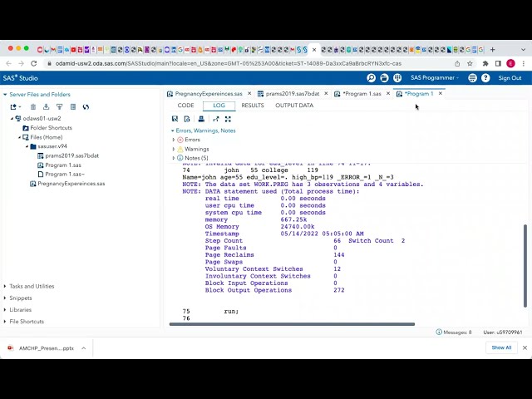Switch to the OUTPUT DATA tab
532x399 pixels.
point(294,106)
